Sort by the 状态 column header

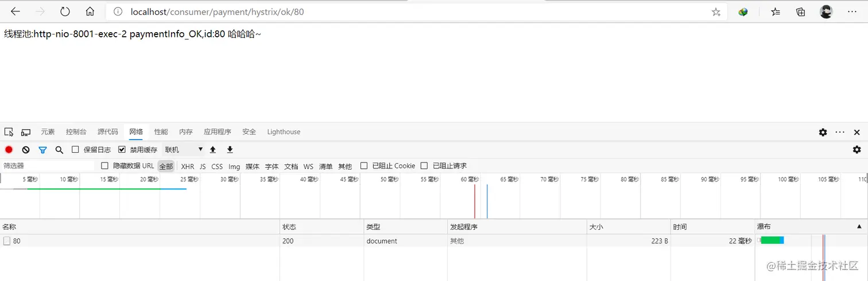(321, 227)
